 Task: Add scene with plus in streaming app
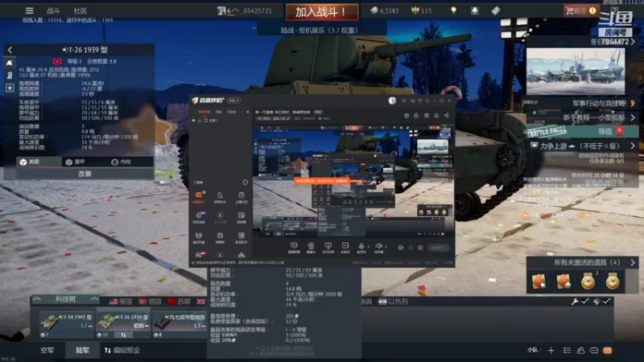coord(247,112)
